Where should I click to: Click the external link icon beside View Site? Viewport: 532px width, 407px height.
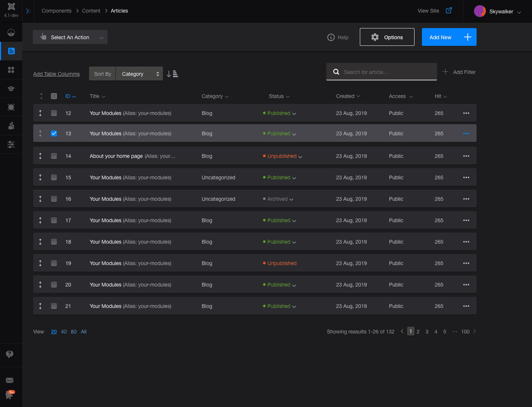point(449,10)
